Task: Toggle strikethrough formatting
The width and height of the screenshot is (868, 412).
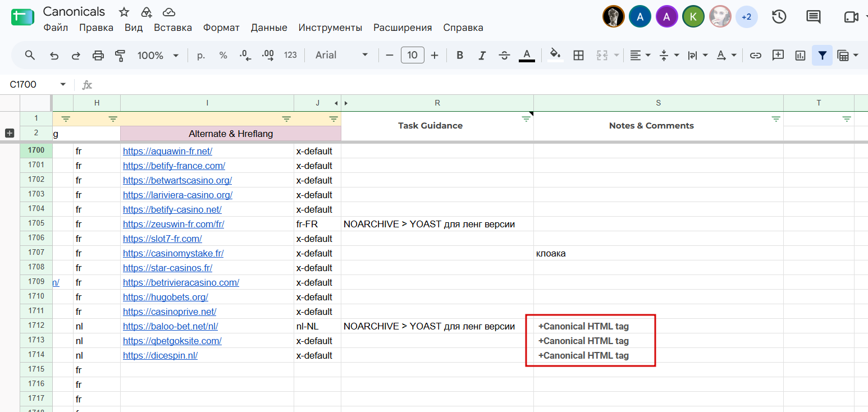Action: 504,55
